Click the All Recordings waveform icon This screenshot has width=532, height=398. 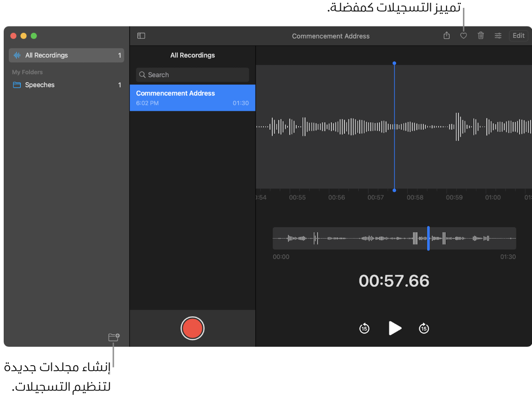17,55
